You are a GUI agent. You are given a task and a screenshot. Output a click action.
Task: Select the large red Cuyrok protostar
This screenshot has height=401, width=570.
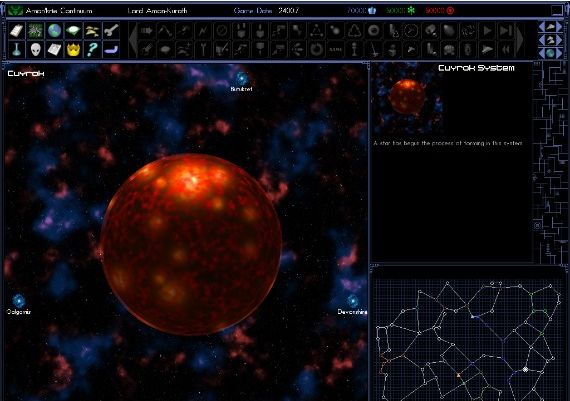[191, 244]
